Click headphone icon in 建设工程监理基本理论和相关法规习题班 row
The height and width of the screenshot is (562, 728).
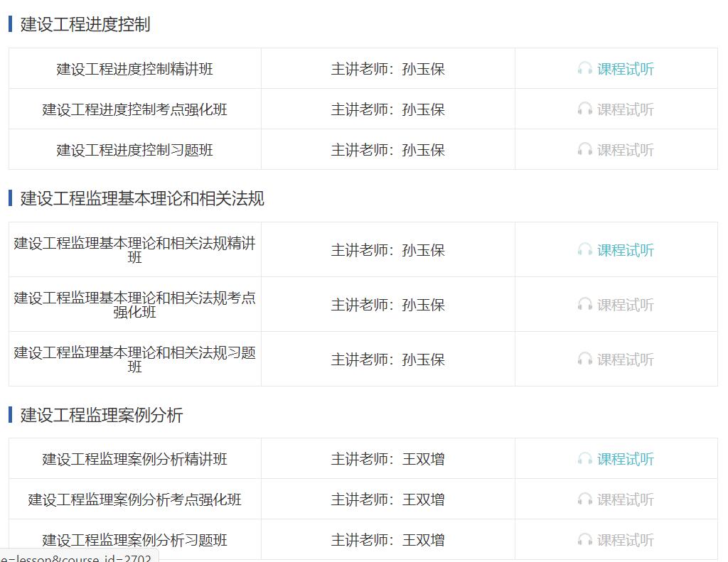[x=586, y=360]
